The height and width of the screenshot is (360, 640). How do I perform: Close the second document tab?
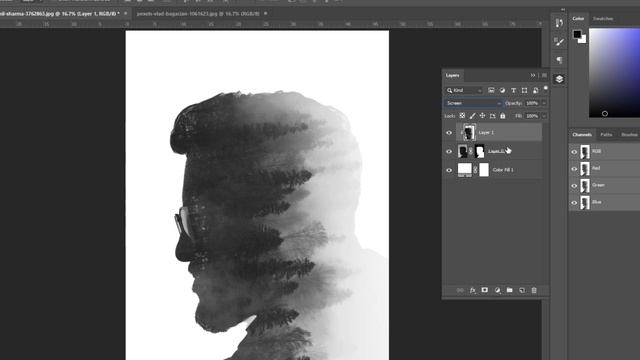click(x=266, y=13)
